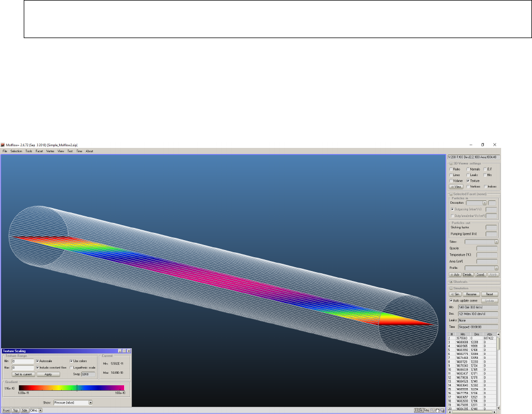Toggle Use colors checkbox
The image size is (532, 414).
point(71,361)
